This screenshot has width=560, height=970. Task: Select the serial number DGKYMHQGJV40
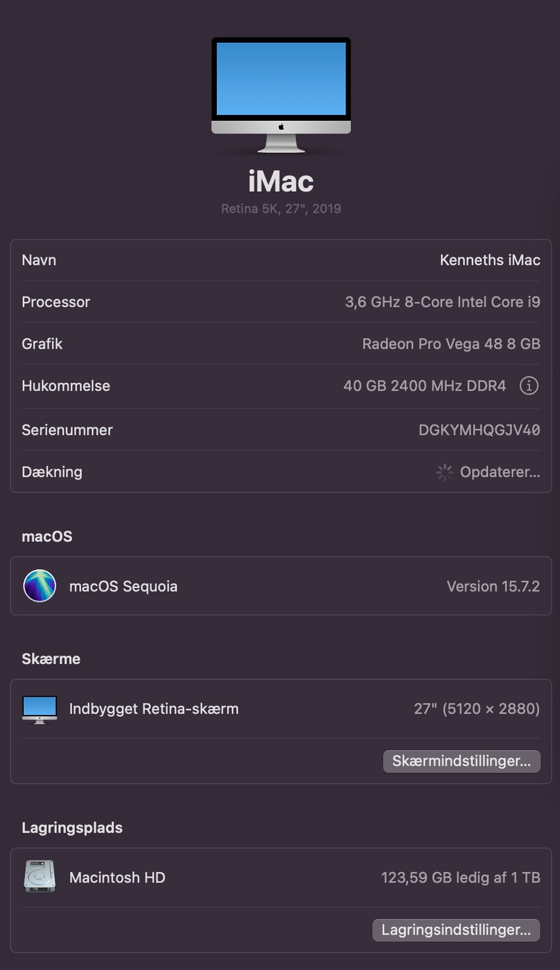pos(479,430)
